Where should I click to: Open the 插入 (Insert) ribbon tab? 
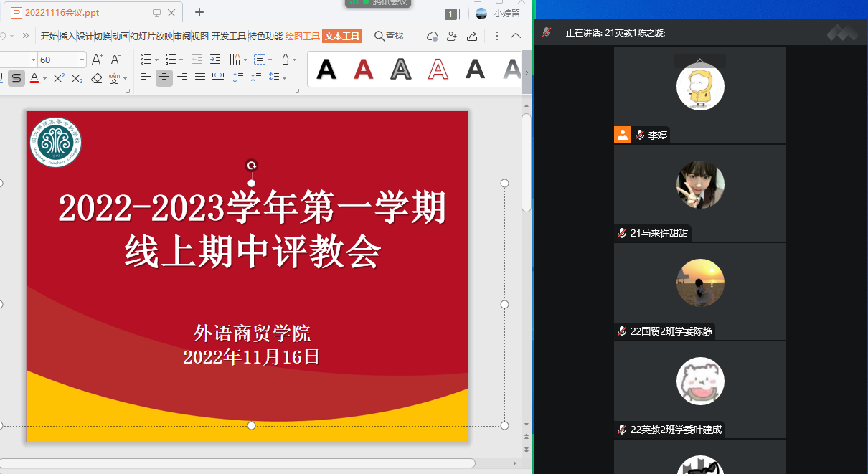[x=67, y=36]
